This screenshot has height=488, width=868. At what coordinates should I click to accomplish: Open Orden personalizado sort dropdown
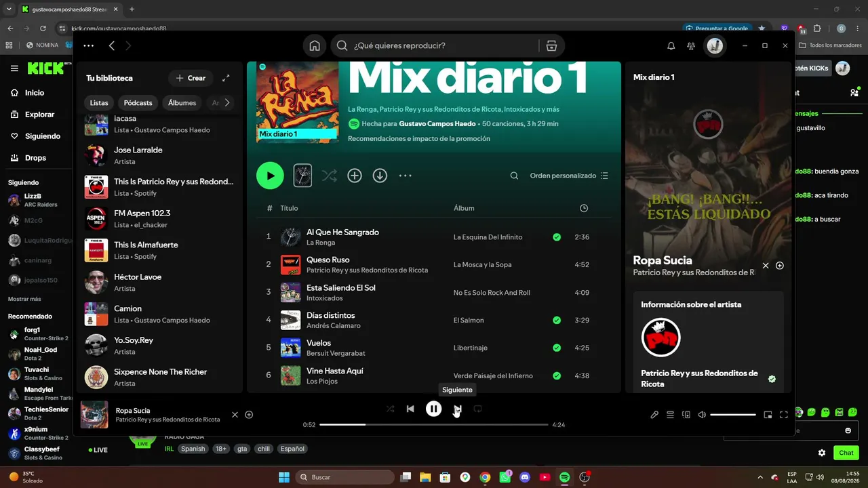click(x=569, y=176)
